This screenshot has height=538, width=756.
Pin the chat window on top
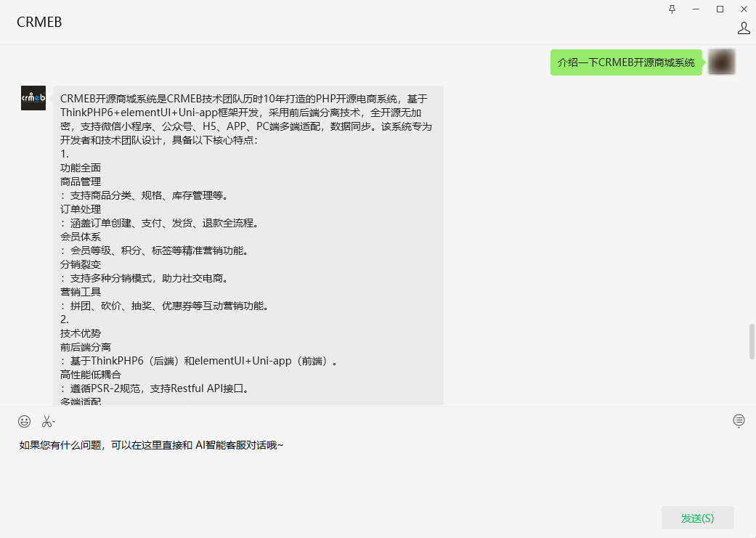[x=672, y=9]
